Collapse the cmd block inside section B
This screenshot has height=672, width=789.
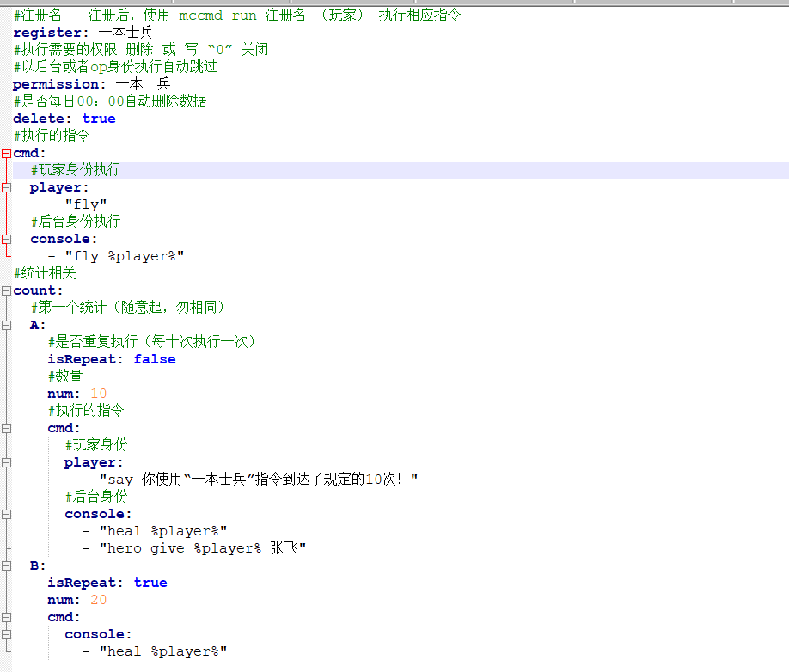coord(6,617)
